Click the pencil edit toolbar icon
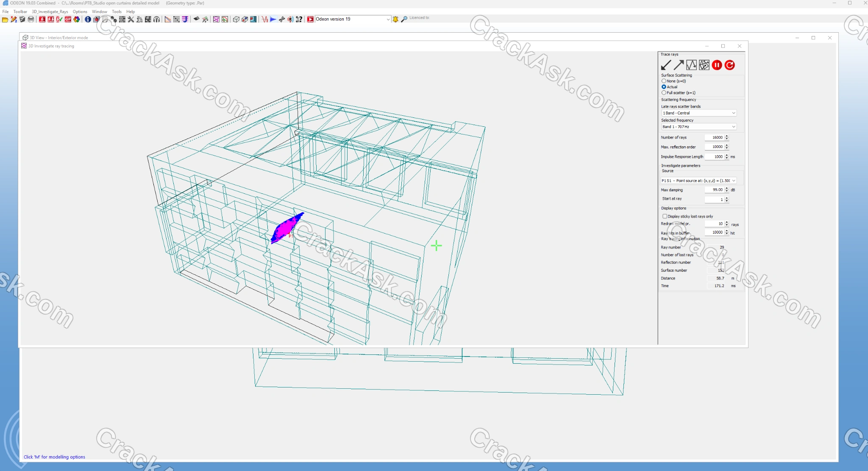The height and width of the screenshot is (471, 868). (x=14, y=20)
